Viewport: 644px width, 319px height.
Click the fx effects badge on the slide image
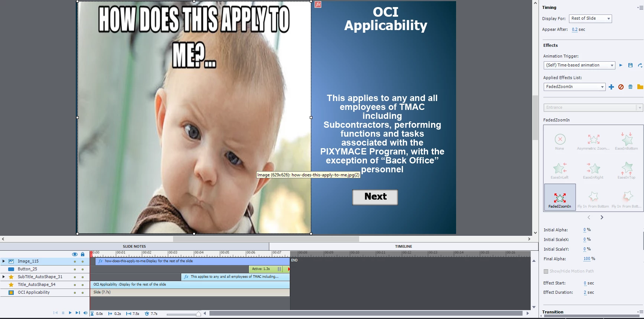pyautogui.click(x=318, y=4)
